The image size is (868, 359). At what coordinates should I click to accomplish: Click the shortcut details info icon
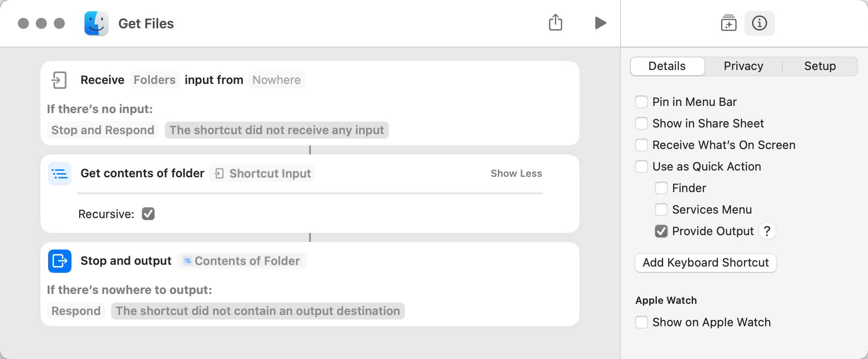(760, 23)
